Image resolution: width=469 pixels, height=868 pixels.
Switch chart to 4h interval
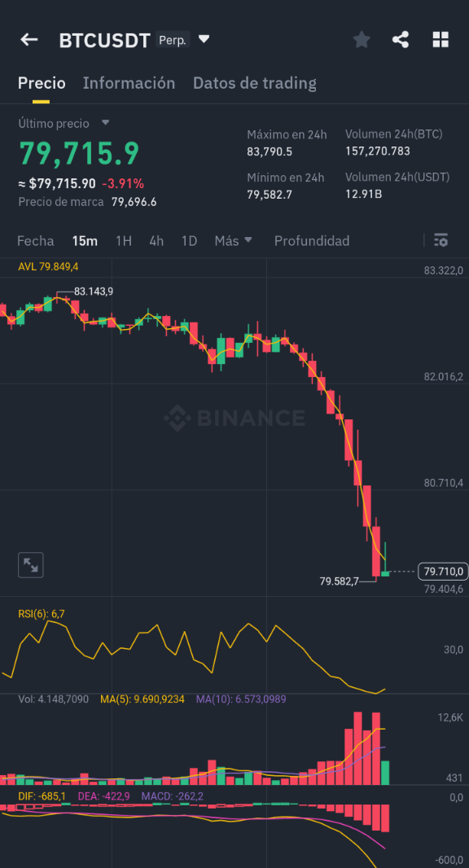click(x=156, y=241)
